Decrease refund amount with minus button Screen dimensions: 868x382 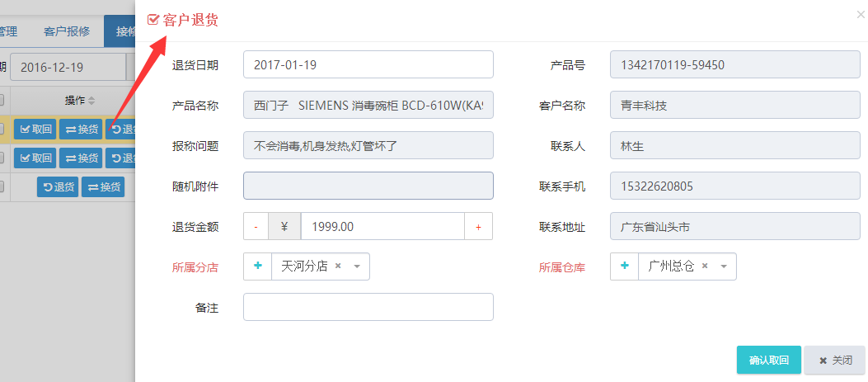click(256, 227)
